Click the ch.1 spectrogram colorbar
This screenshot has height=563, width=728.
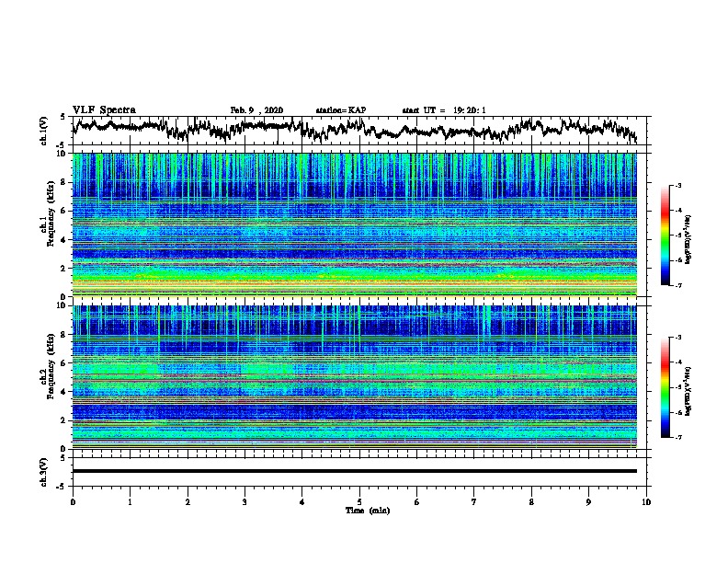pyautogui.click(x=665, y=236)
